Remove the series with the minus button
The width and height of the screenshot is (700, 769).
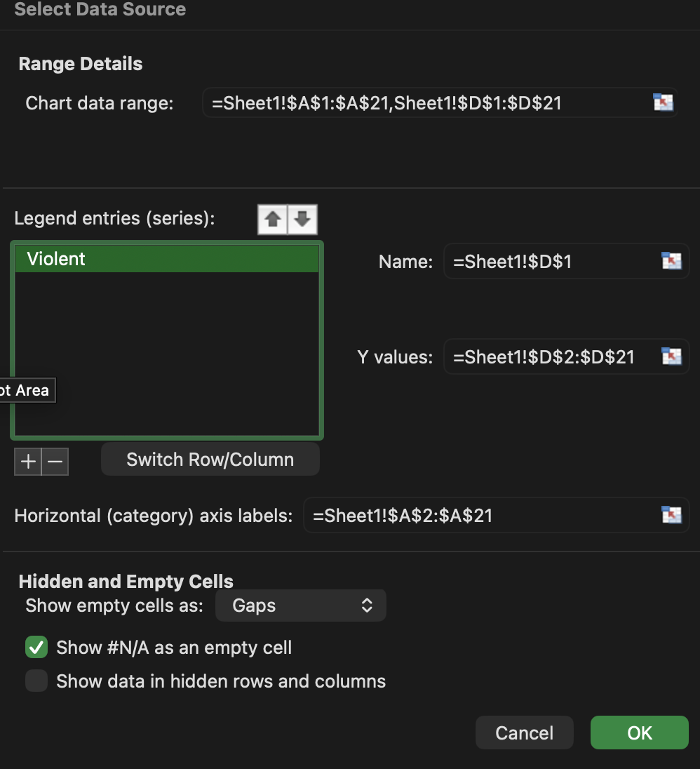coord(55,462)
